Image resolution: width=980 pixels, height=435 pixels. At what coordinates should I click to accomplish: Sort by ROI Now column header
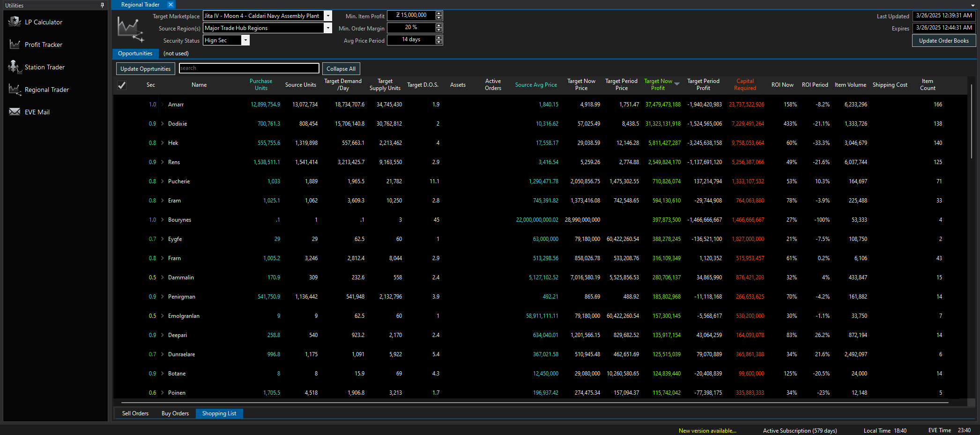(782, 85)
